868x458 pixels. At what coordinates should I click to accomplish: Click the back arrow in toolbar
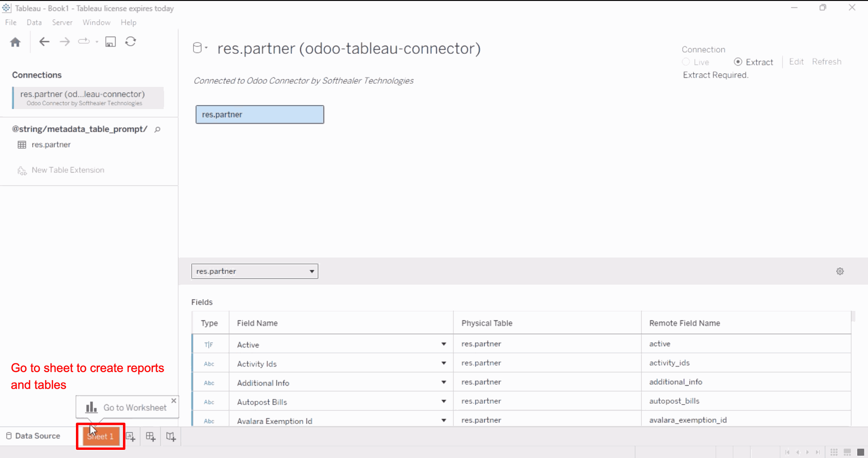coord(44,42)
